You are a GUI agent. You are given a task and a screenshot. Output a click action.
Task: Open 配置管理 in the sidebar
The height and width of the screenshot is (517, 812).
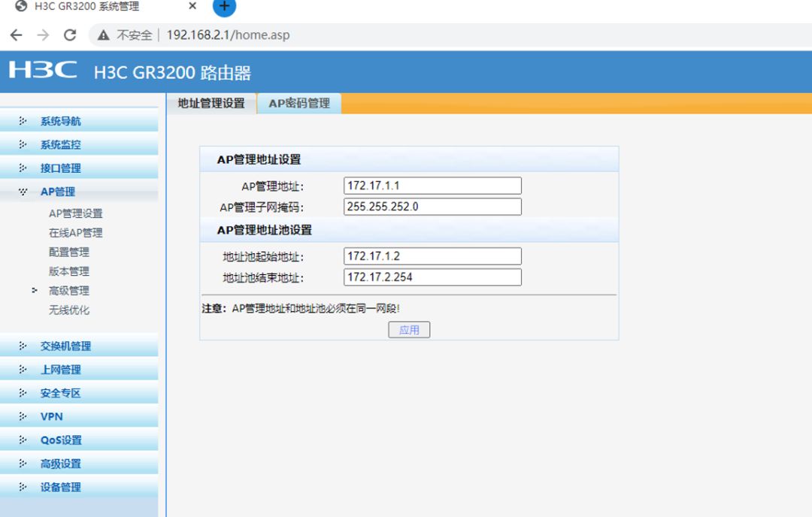point(69,252)
